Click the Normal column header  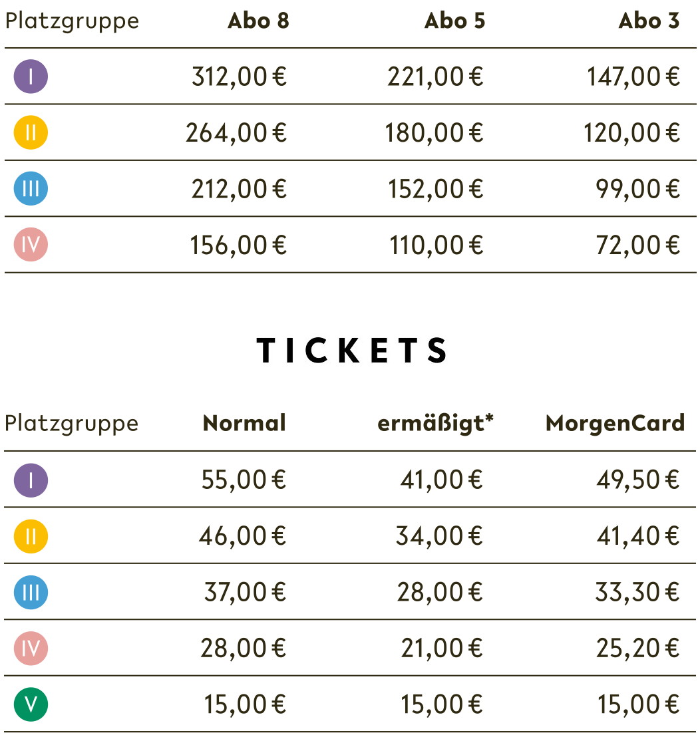coord(244,423)
